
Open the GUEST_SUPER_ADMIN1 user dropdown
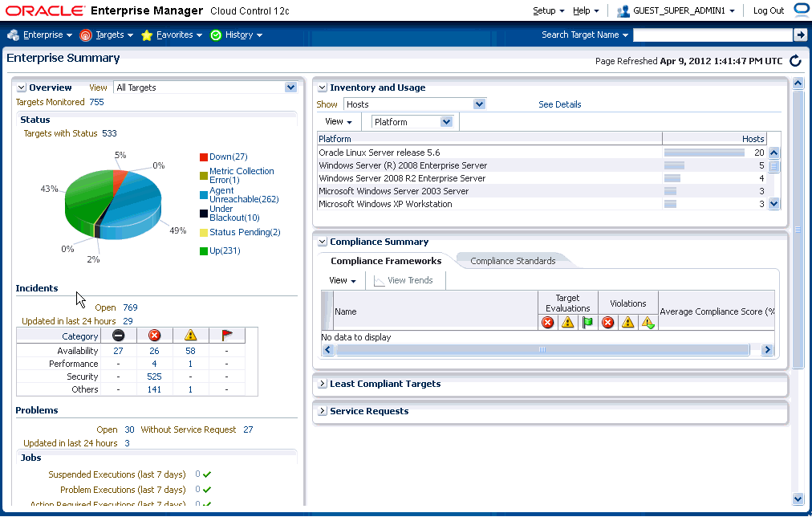(684, 11)
